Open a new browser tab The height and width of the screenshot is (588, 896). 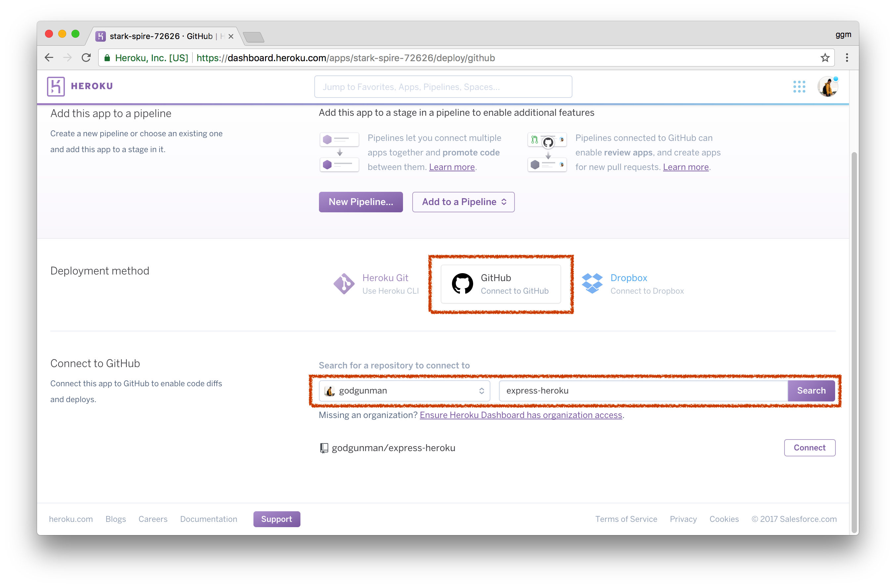click(253, 37)
